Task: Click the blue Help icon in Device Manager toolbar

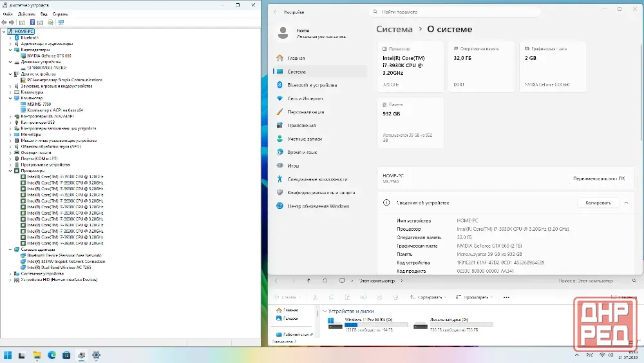Action: pyautogui.click(x=32, y=23)
